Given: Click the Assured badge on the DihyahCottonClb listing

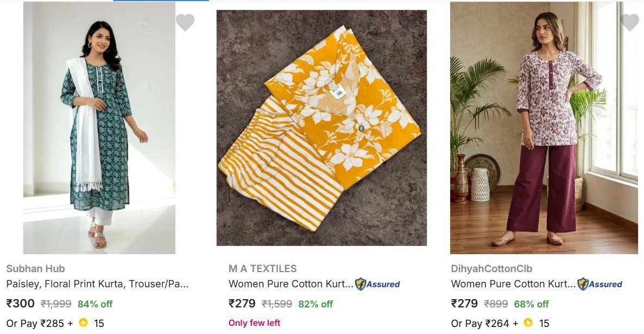Looking at the screenshot, I should [x=600, y=284].
